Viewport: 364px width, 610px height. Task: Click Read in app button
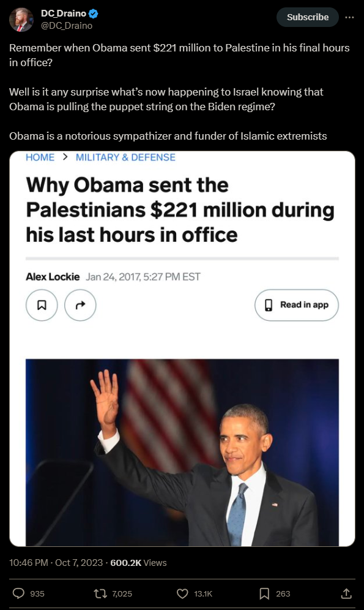(x=297, y=305)
